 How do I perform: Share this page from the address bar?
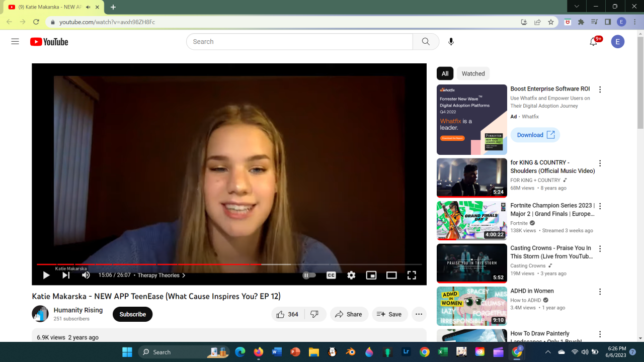[x=537, y=22]
